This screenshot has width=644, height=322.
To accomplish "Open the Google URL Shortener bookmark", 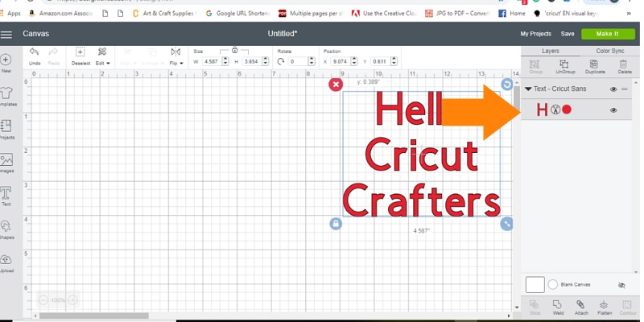I will tap(237, 13).
